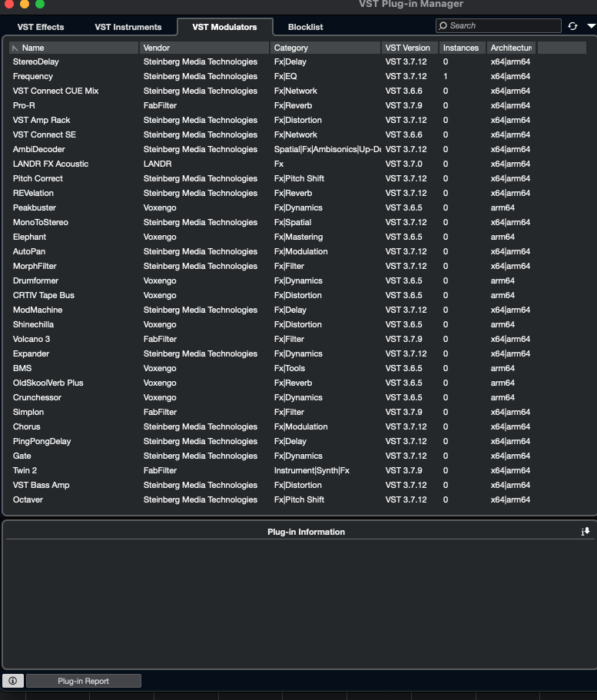
Task: Click the VST Version column header
Action: pyautogui.click(x=410, y=48)
